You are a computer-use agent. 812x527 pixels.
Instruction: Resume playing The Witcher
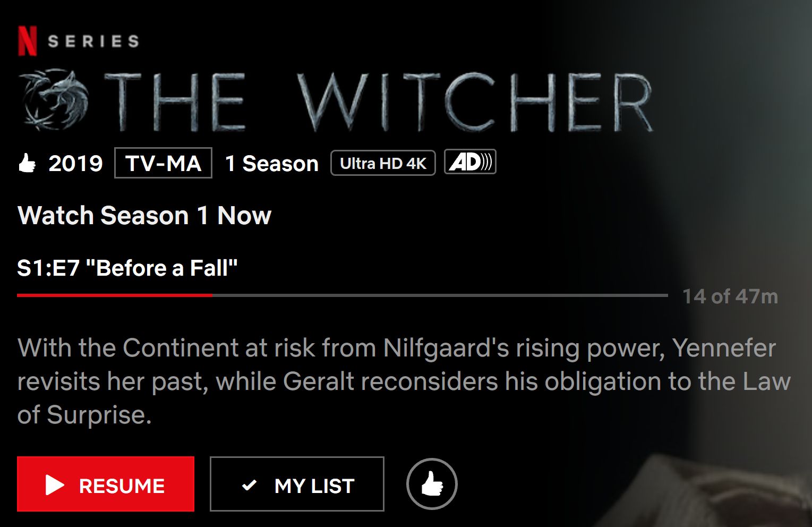coord(106,484)
